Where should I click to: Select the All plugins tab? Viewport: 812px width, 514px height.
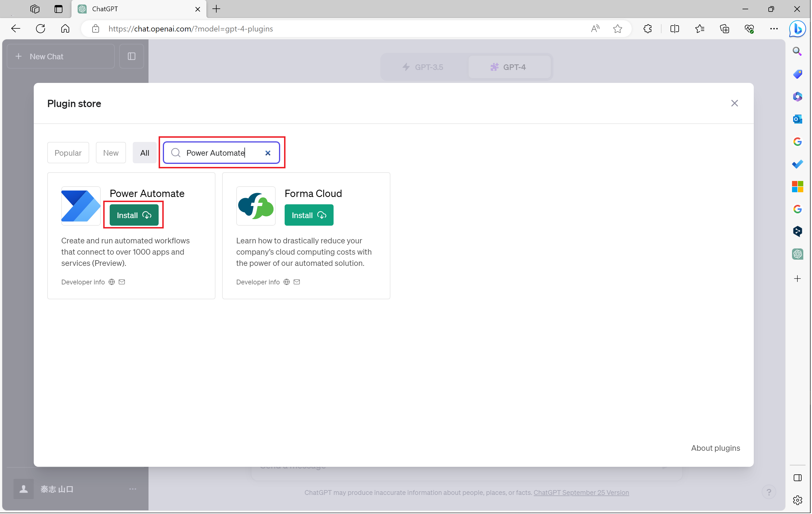(145, 153)
